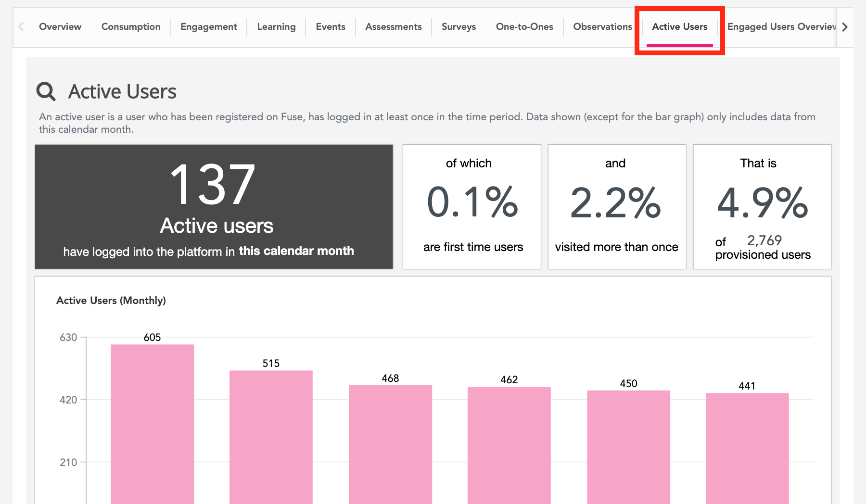Click the 4.9% provisioned users card
This screenshot has width=866, height=504.
762,207
